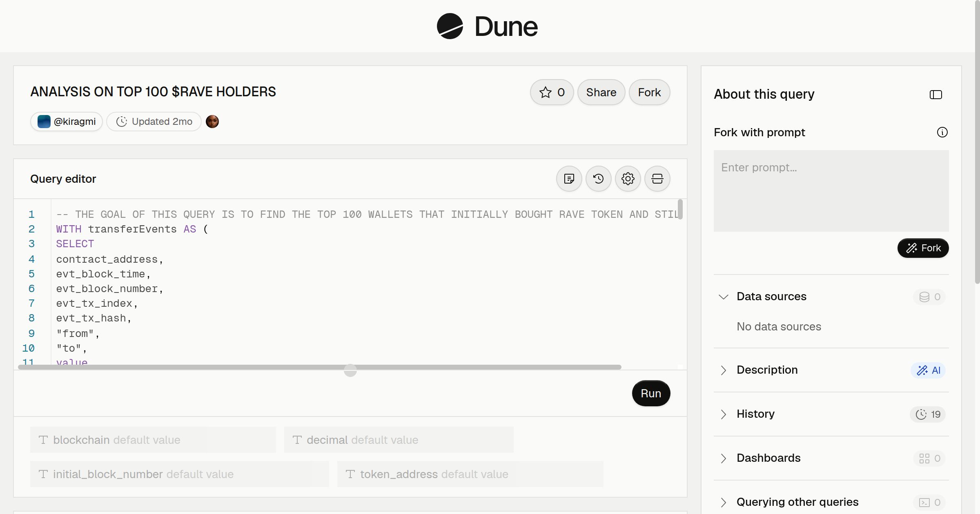The image size is (980, 514).
Task: Open the query notes icon in editor toolbar
Action: tap(569, 179)
